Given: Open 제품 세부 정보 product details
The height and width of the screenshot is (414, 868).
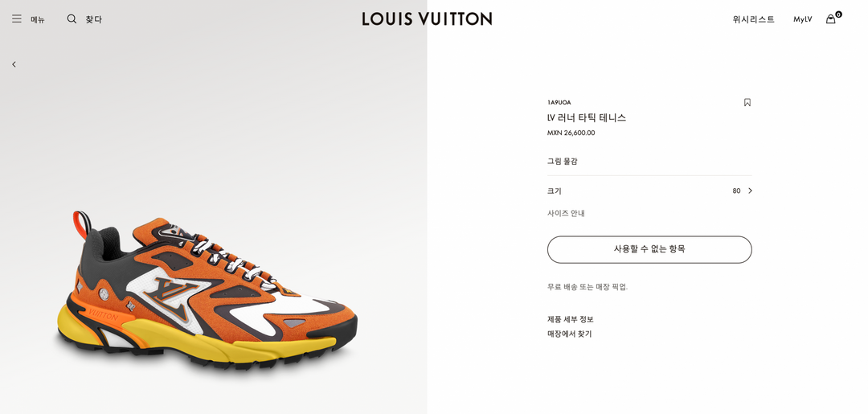Looking at the screenshot, I should pyautogui.click(x=570, y=319).
